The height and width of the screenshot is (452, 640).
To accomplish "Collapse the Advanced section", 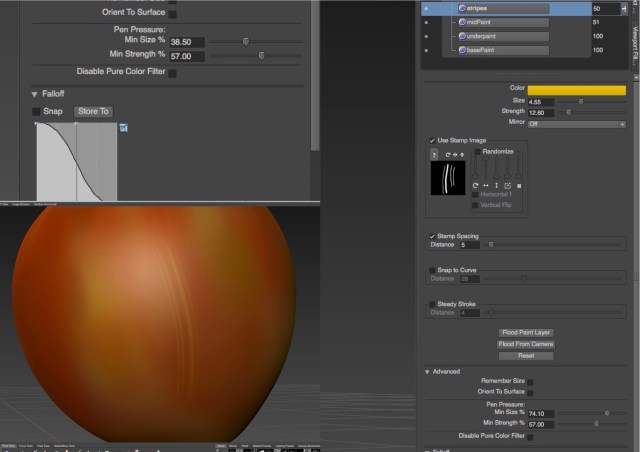I will 429,371.
